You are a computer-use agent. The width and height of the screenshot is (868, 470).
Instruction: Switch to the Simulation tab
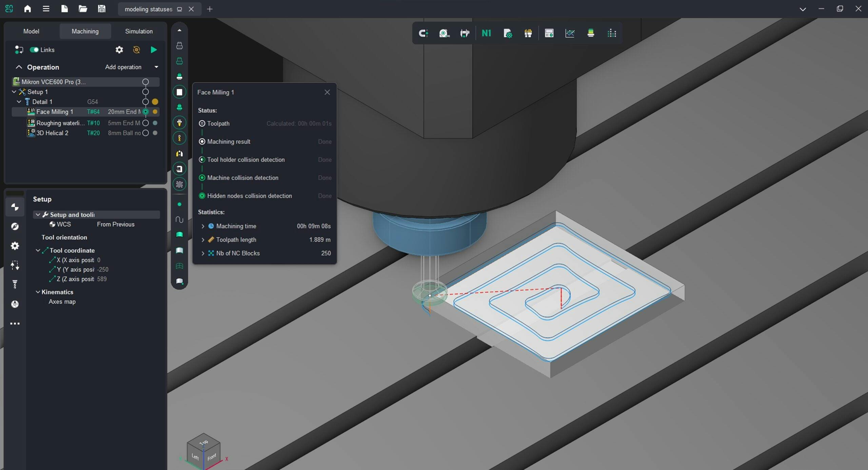[x=138, y=31]
